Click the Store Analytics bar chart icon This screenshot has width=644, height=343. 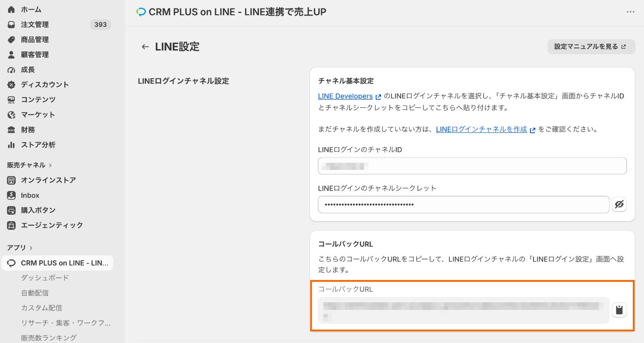pyautogui.click(x=12, y=145)
